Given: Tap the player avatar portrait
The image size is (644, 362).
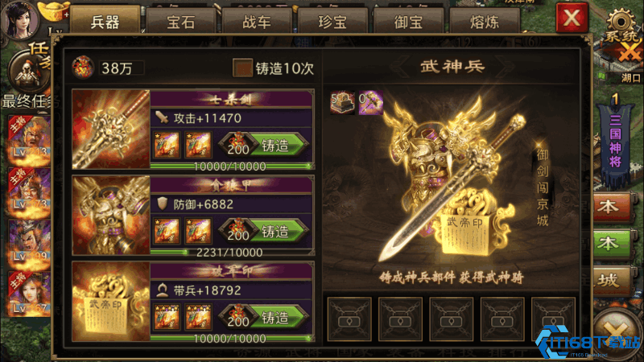Looking at the screenshot, I should [x=19, y=19].
